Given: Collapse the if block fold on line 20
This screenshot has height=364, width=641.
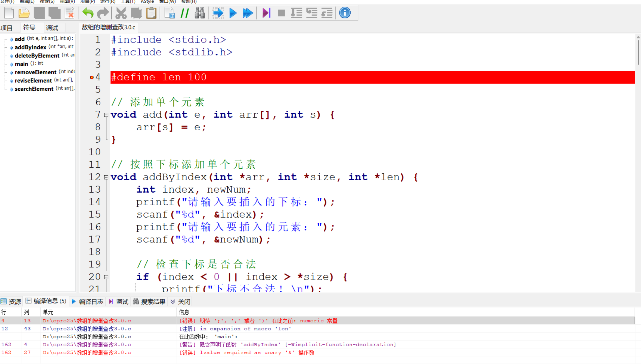Looking at the screenshot, I should pyautogui.click(x=106, y=277).
